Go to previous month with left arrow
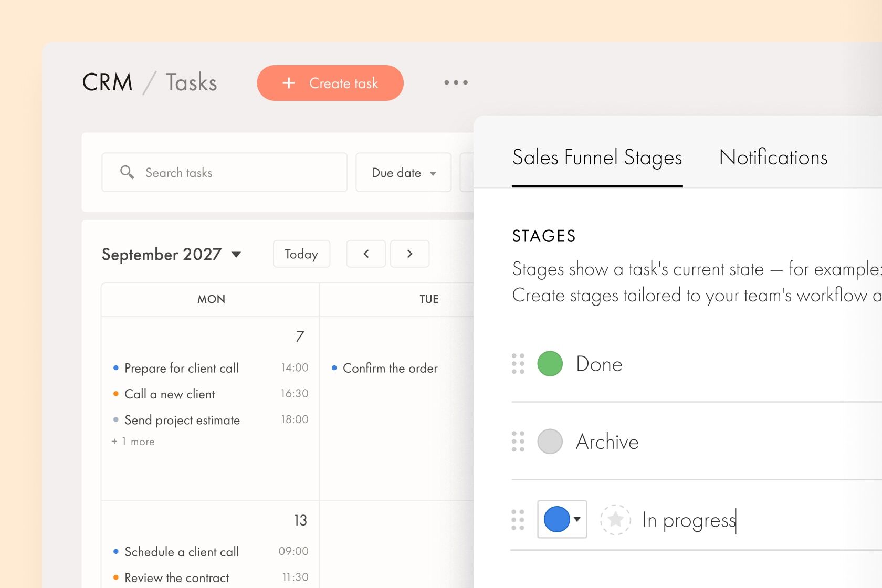 [366, 254]
